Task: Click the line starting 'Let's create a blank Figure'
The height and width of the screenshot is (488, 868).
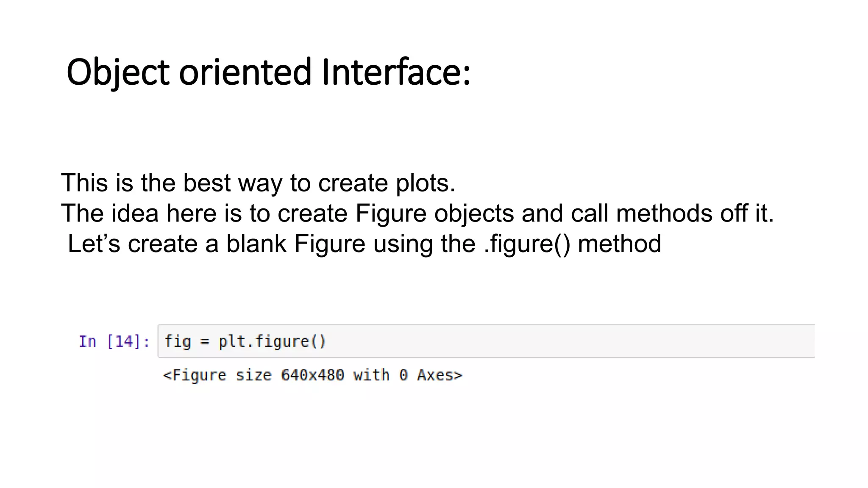Action: (x=364, y=244)
